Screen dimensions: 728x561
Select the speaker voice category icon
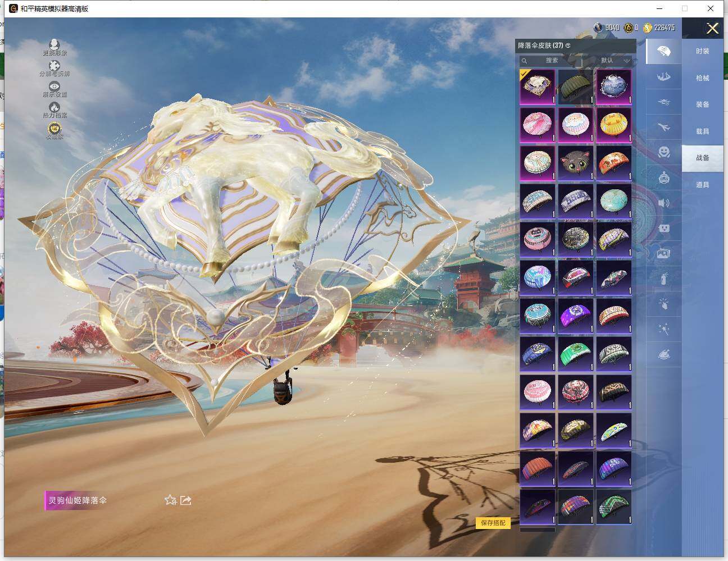click(x=663, y=203)
